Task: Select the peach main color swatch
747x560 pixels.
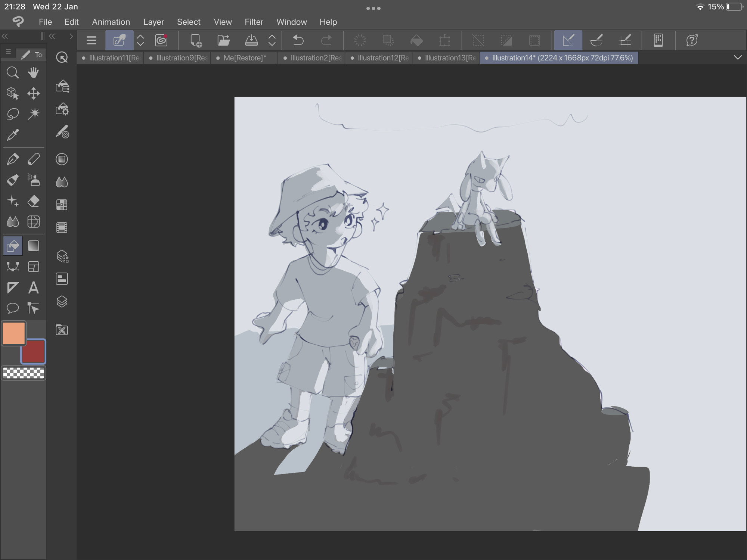Action: point(14,333)
